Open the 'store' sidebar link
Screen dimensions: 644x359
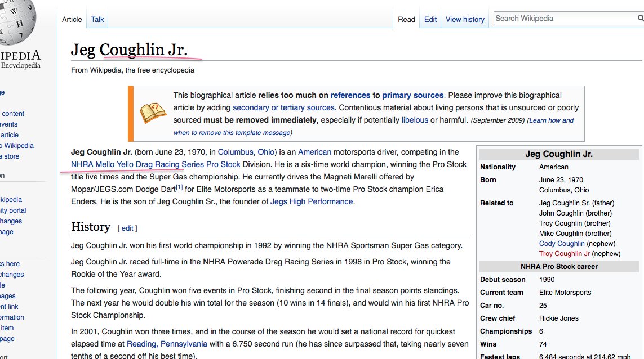coord(10,156)
